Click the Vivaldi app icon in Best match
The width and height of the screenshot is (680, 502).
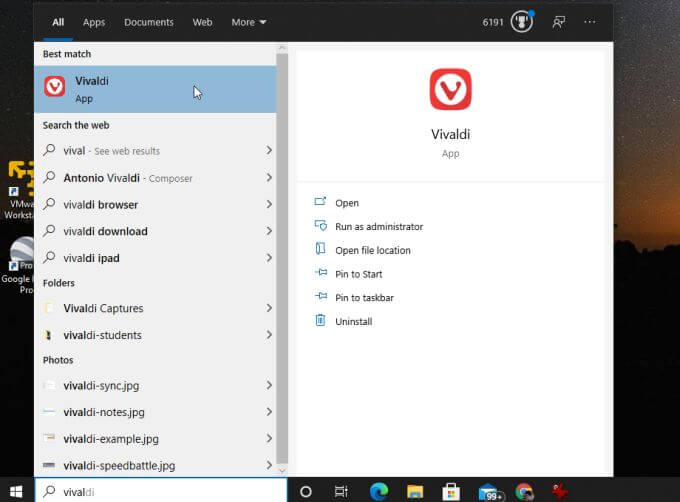click(55, 88)
